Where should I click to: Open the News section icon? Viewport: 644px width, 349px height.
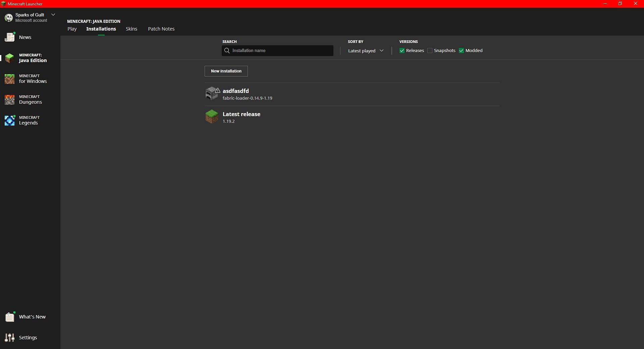10,37
